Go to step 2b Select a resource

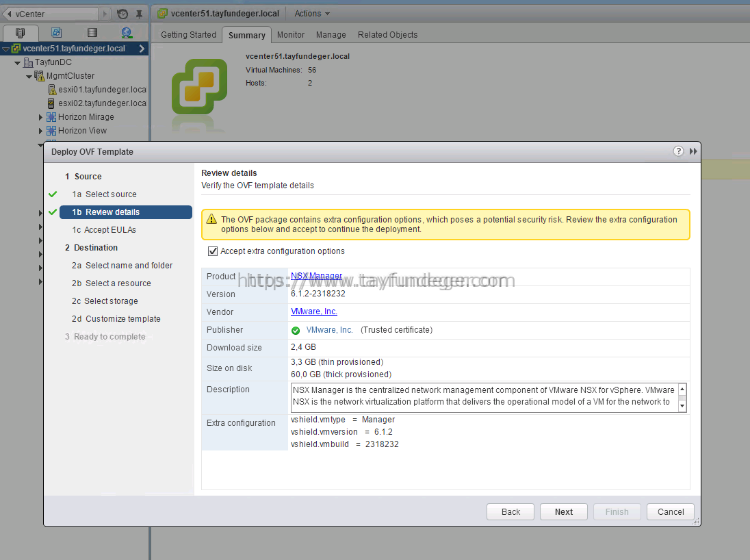pyautogui.click(x=111, y=283)
